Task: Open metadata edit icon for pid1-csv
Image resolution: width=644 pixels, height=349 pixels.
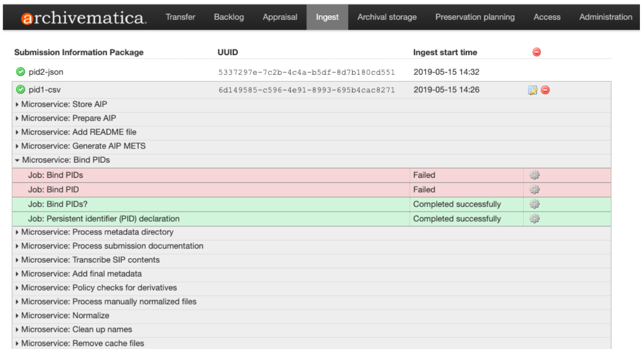Action: 532,90
